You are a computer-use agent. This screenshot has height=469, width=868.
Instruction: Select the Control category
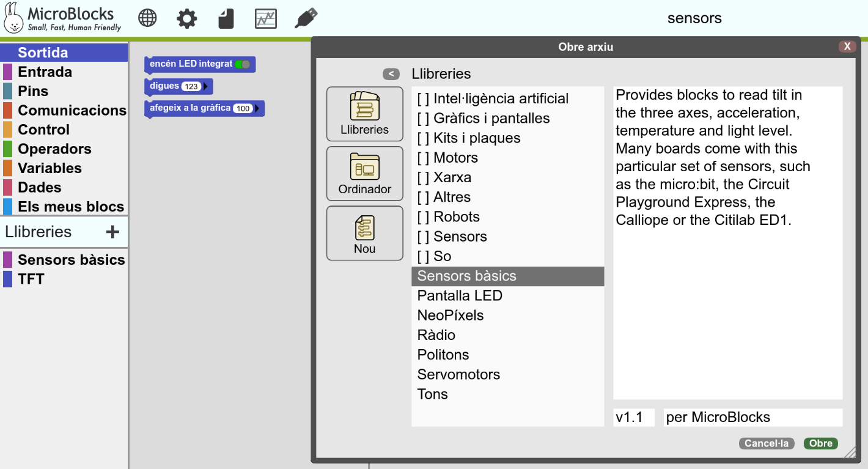(64, 130)
